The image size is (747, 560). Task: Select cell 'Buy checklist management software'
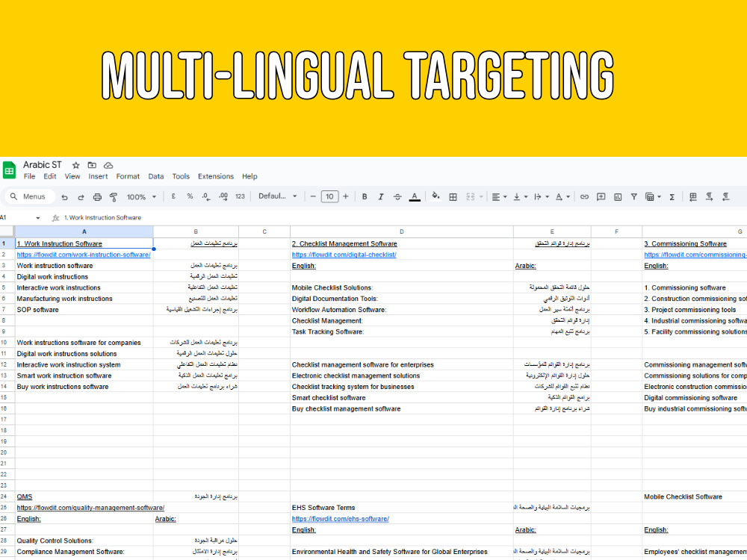click(402, 408)
